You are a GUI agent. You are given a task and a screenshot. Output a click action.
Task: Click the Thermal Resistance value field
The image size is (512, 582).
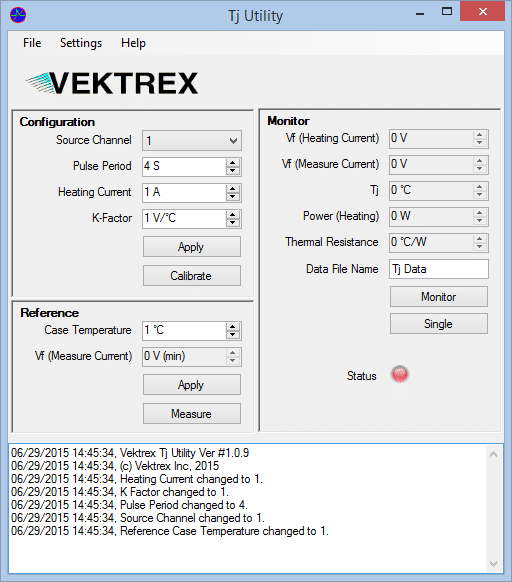[x=431, y=243]
